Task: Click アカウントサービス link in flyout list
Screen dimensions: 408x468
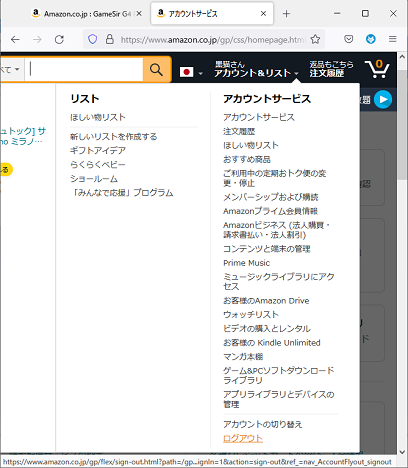Action: (259, 117)
